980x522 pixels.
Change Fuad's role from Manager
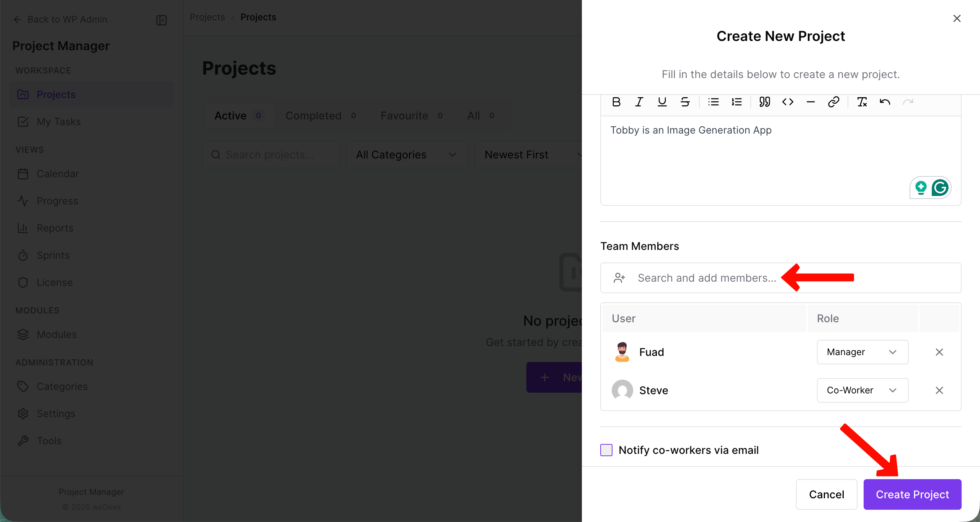862,352
